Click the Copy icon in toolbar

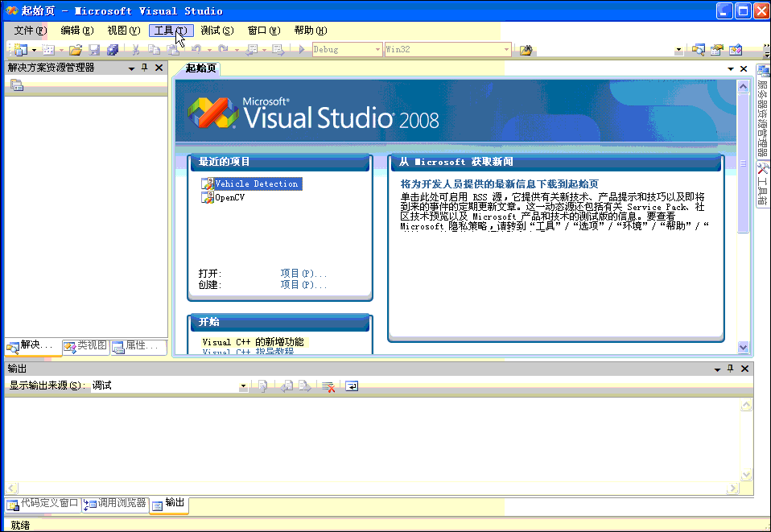(154, 50)
